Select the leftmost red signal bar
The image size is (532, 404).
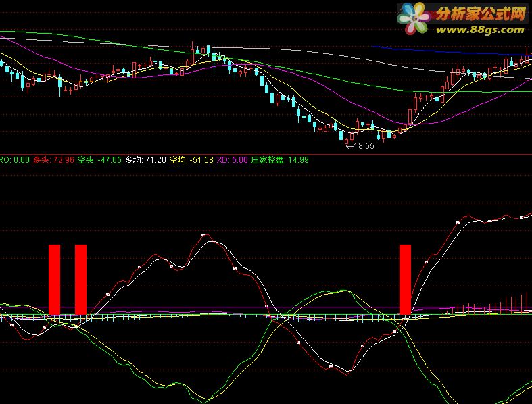point(55,280)
